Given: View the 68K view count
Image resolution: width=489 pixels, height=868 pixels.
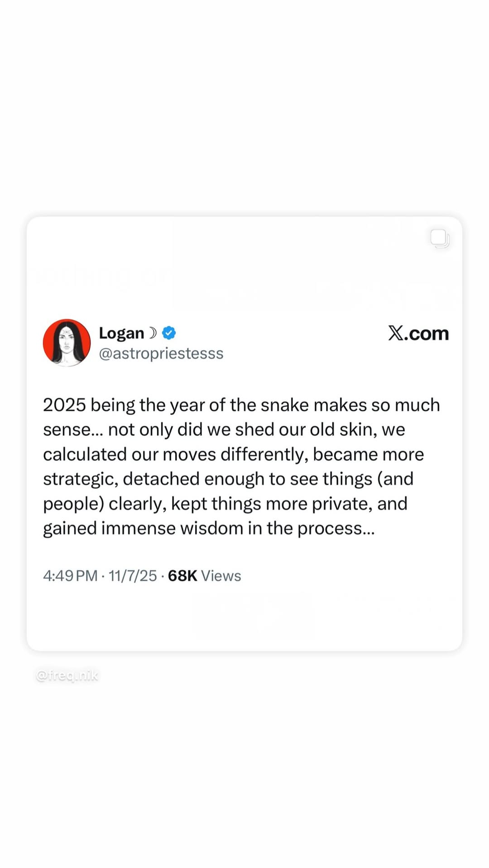Looking at the screenshot, I should click(182, 576).
